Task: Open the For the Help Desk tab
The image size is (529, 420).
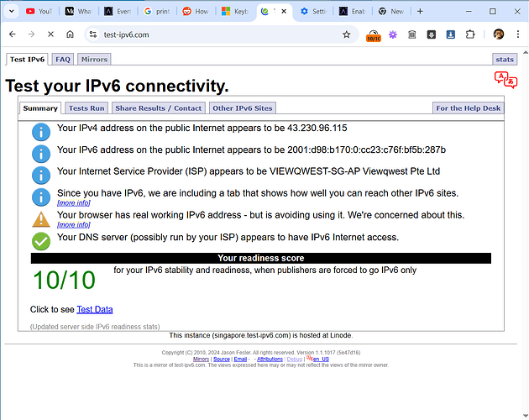Action: 468,108
